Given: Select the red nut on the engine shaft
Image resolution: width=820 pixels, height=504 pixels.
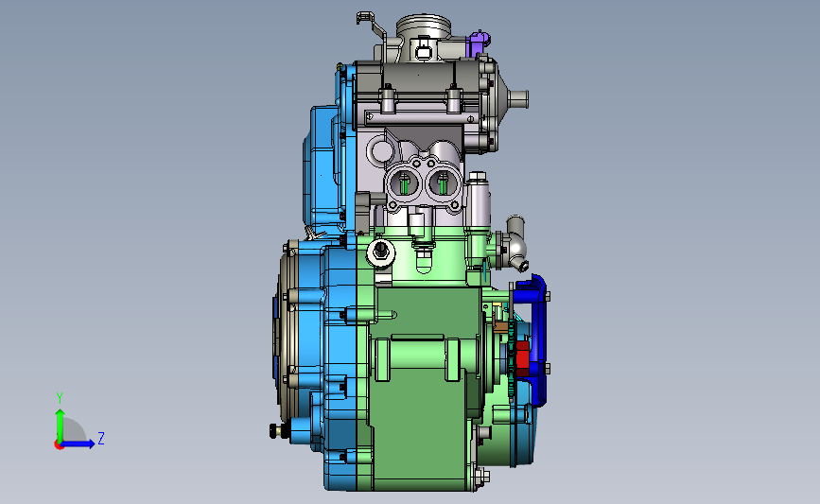Looking at the screenshot, I should [x=522, y=358].
